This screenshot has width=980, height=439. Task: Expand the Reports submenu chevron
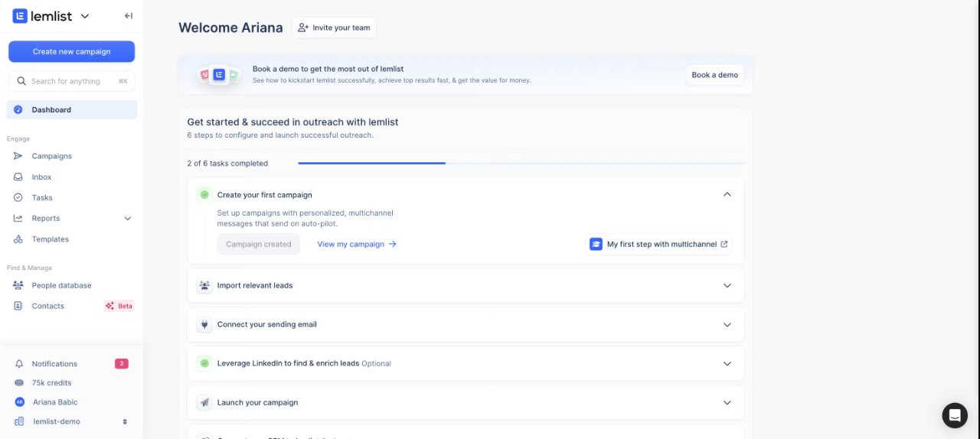[128, 219]
